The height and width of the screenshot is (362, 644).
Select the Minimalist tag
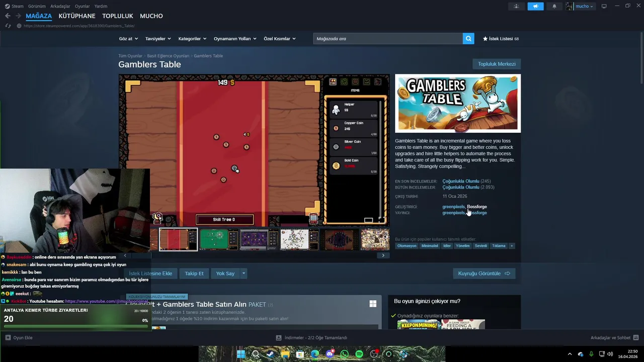point(430,246)
